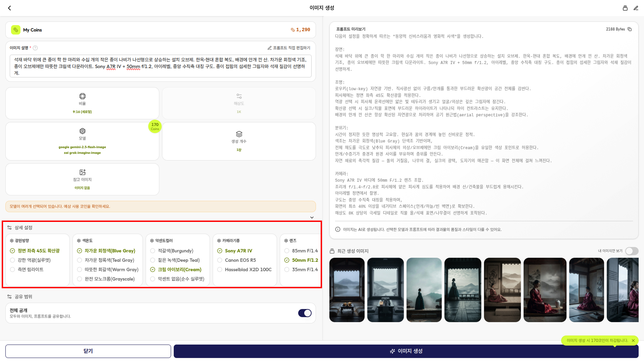
Task: Open the image archive icon in header
Action: (x=625, y=8)
